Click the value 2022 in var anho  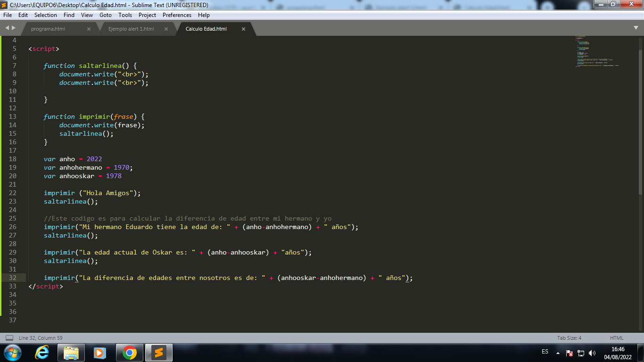click(x=94, y=159)
